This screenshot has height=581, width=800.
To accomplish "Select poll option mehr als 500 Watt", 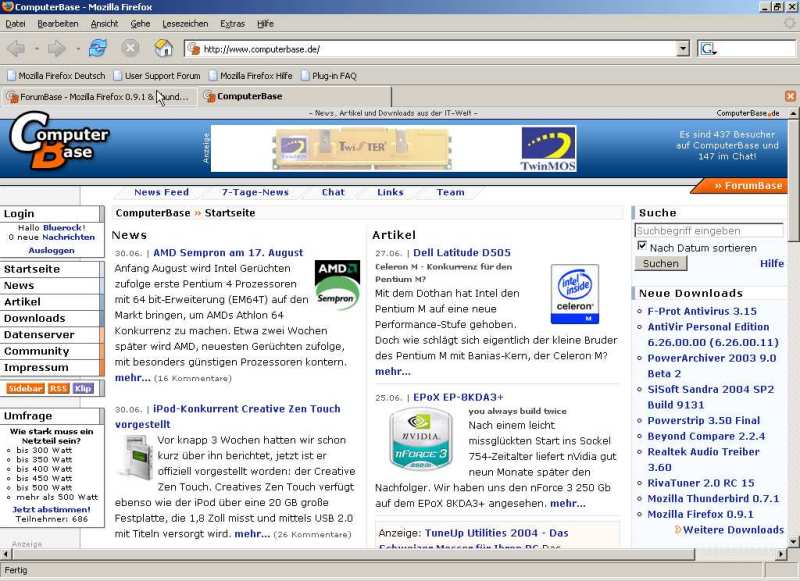I will point(9,497).
